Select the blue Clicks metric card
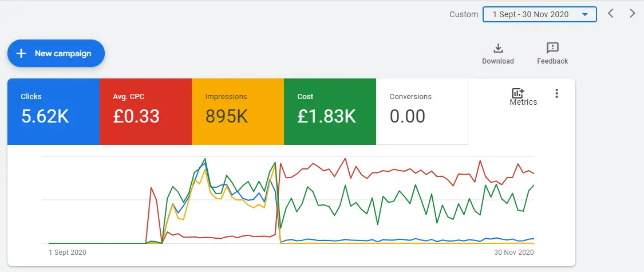Screen dimensions: 644x272 53,111
